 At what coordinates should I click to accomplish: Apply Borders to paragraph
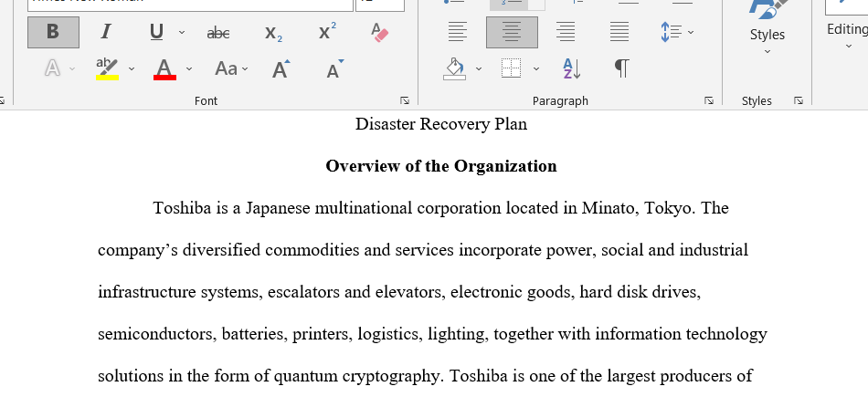[x=512, y=69]
